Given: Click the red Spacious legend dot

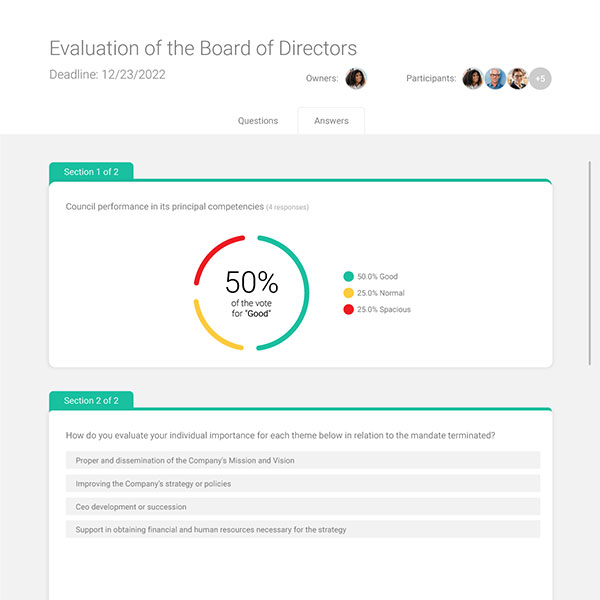Looking at the screenshot, I should pyautogui.click(x=348, y=309).
